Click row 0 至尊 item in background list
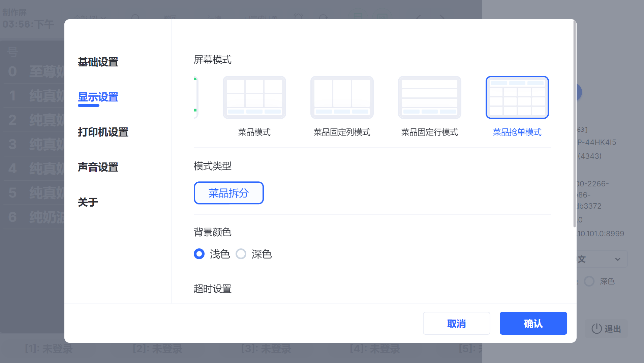The width and height of the screenshot is (644, 363). (x=34, y=71)
